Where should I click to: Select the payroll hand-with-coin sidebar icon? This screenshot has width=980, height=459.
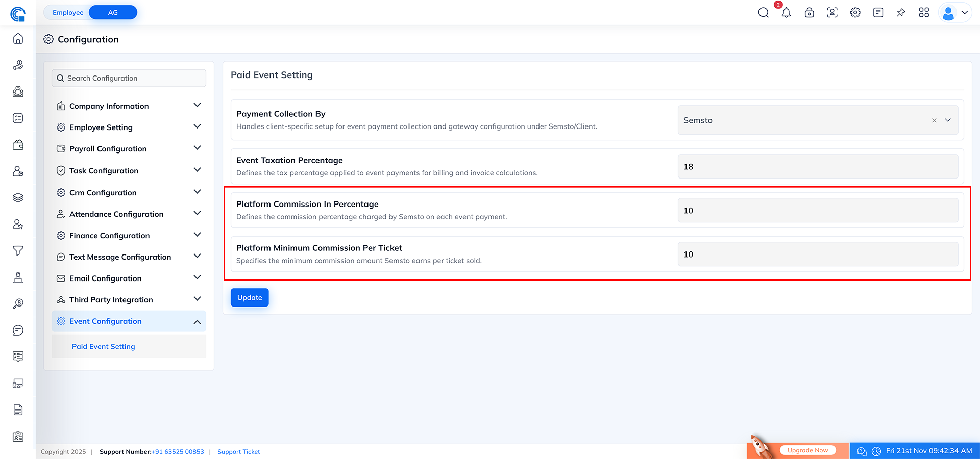pos(18,65)
